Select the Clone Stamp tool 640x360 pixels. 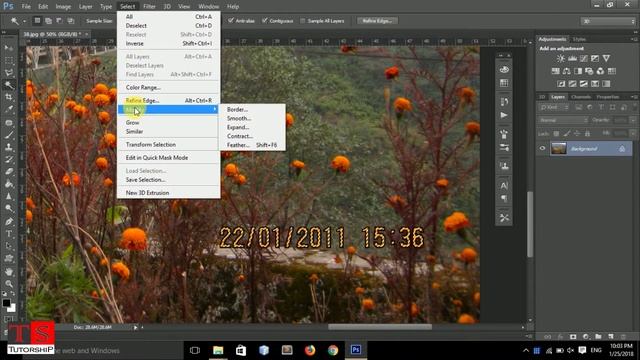pos(9,147)
